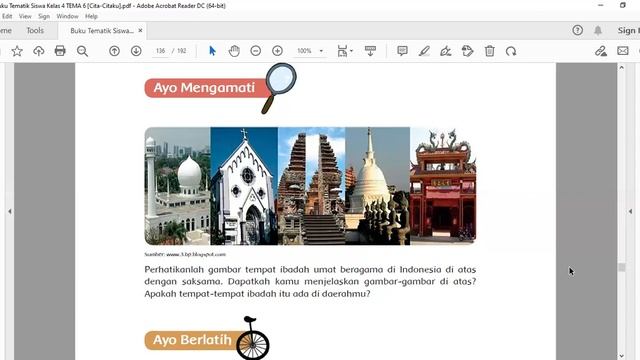Go to the next page arrow

click(x=136, y=51)
